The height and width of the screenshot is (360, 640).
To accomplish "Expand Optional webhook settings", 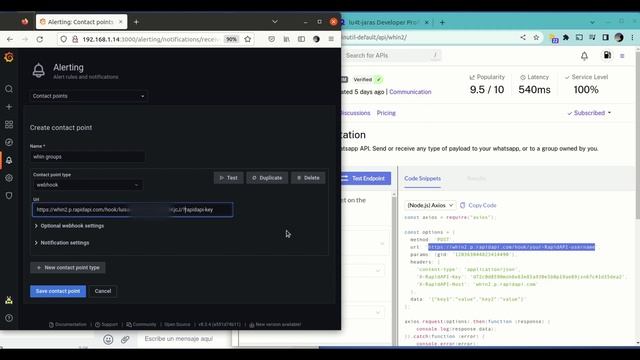I will click(x=69, y=226).
